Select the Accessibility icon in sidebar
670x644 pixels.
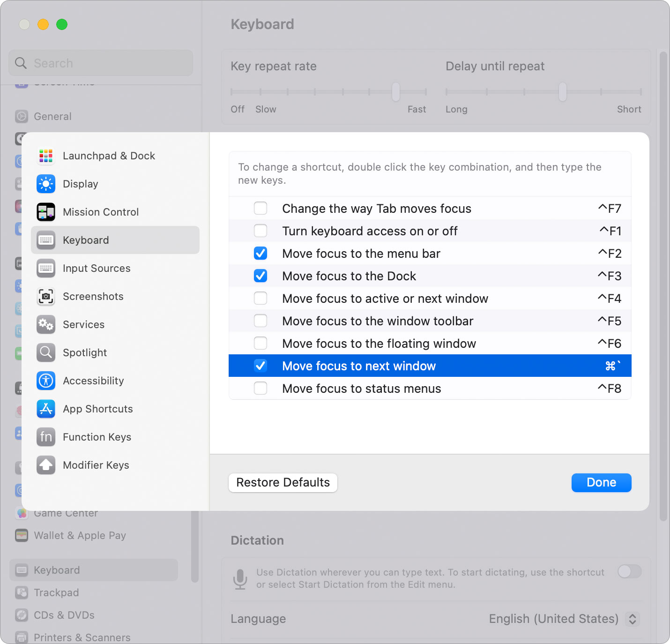pos(46,381)
